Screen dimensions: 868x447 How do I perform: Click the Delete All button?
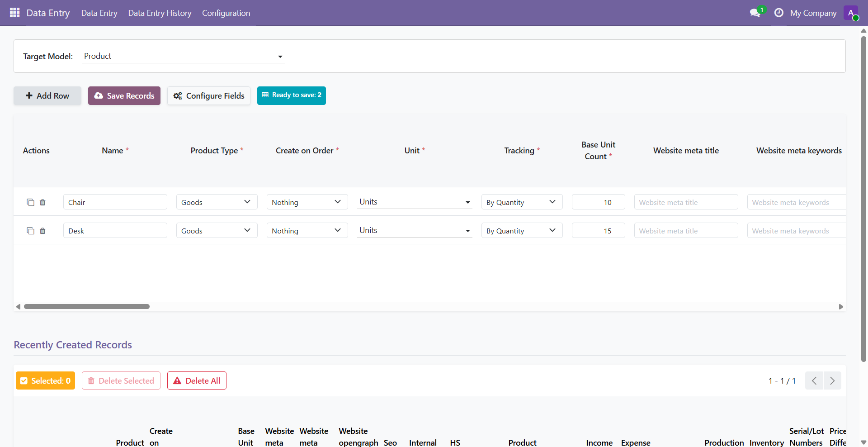[197, 380]
